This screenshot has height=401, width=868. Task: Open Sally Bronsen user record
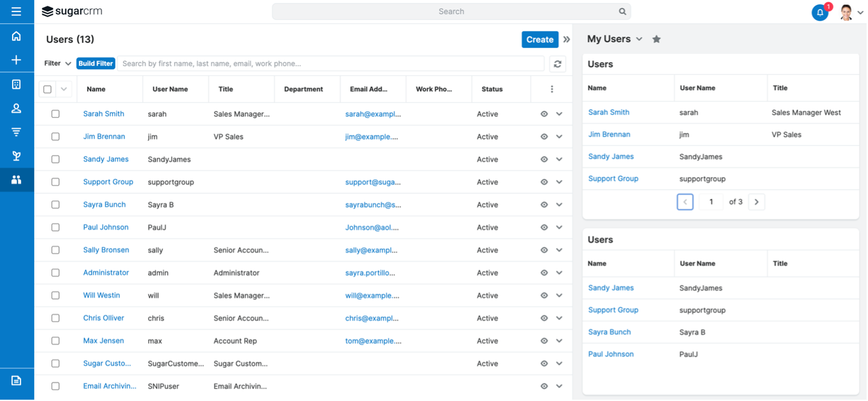(106, 250)
